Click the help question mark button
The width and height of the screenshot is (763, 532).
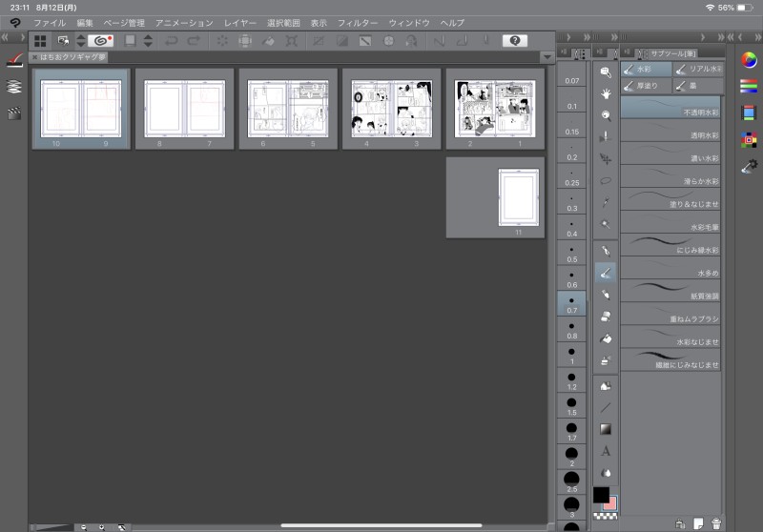pyautogui.click(x=515, y=41)
